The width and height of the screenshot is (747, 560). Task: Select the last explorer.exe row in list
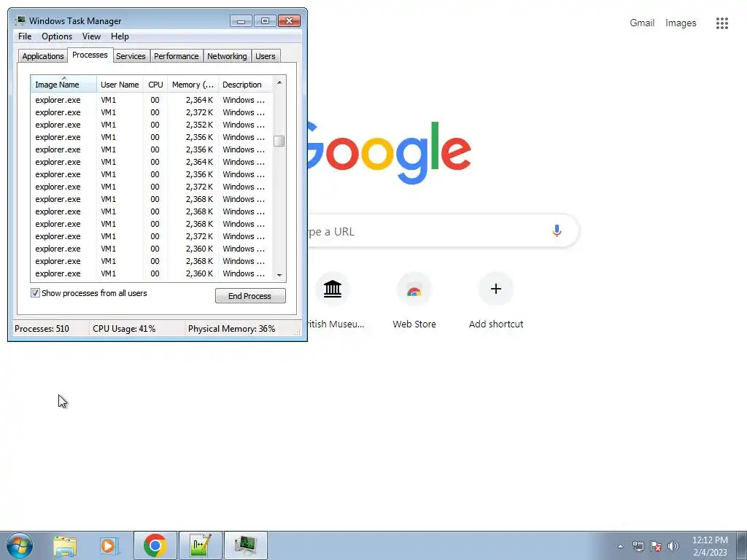[x=152, y=273]
